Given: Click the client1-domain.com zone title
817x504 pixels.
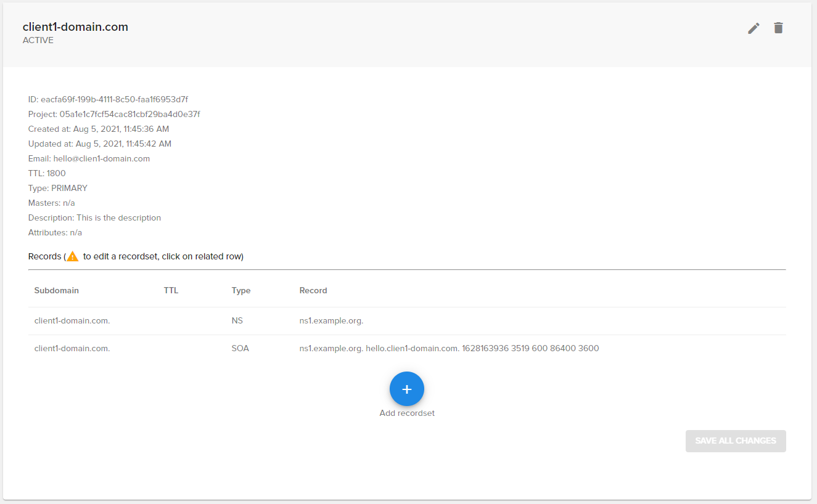Looking at the screenshot, I should coord(75,26).
